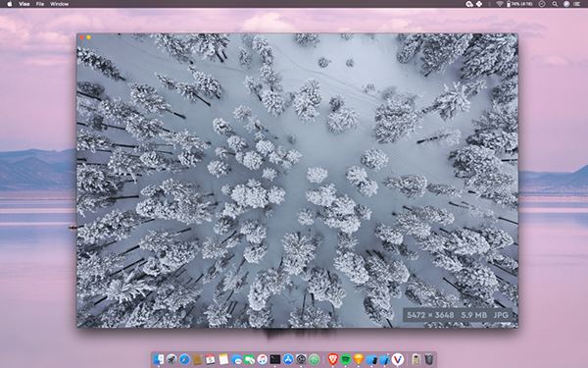Open Finder from the Dock
This screenshot has width=588, height=368.
[x=159, y=359]
